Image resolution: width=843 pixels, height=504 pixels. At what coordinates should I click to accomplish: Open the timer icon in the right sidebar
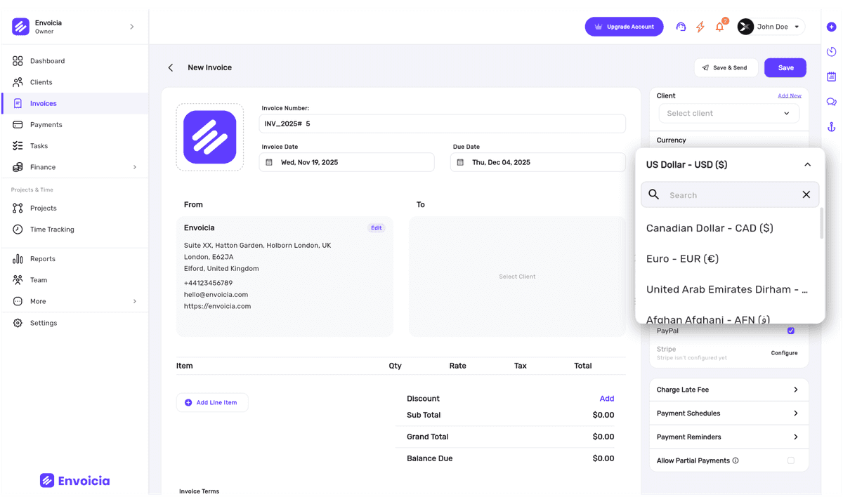[x=831, y=51]
